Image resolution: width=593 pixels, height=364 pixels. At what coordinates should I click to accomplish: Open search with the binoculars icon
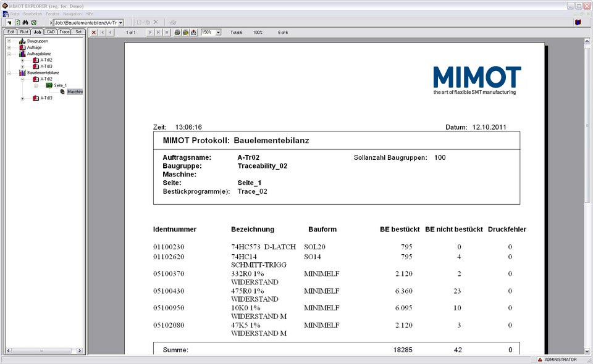pyautogui.click(x=25, y=23)
